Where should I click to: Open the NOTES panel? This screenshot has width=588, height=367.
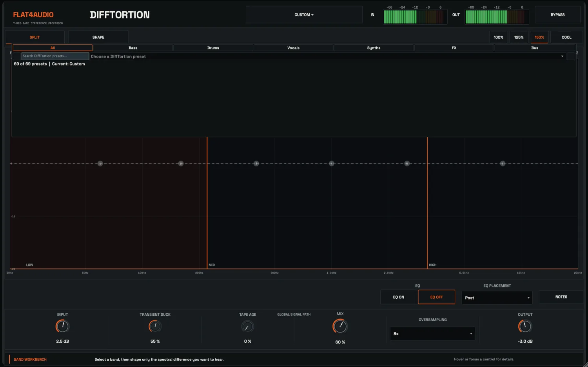(x=561, y=297)
